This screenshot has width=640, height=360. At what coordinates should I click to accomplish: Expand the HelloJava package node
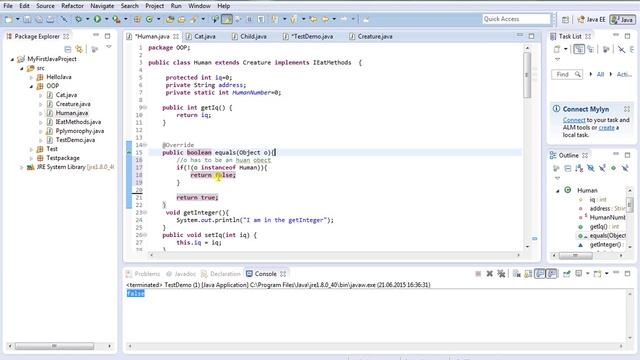point(31,77)
